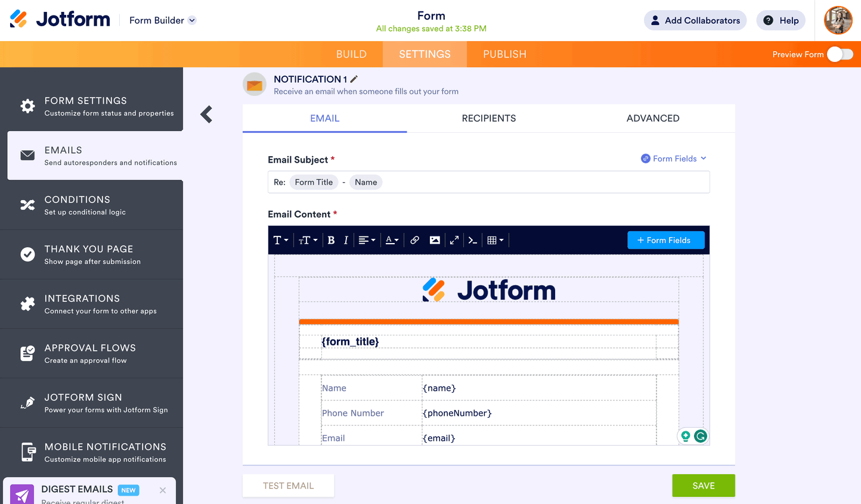This screenshot has width=861, height=504.
Task: Click the Form Title subject tag
Action: [314, 182]
